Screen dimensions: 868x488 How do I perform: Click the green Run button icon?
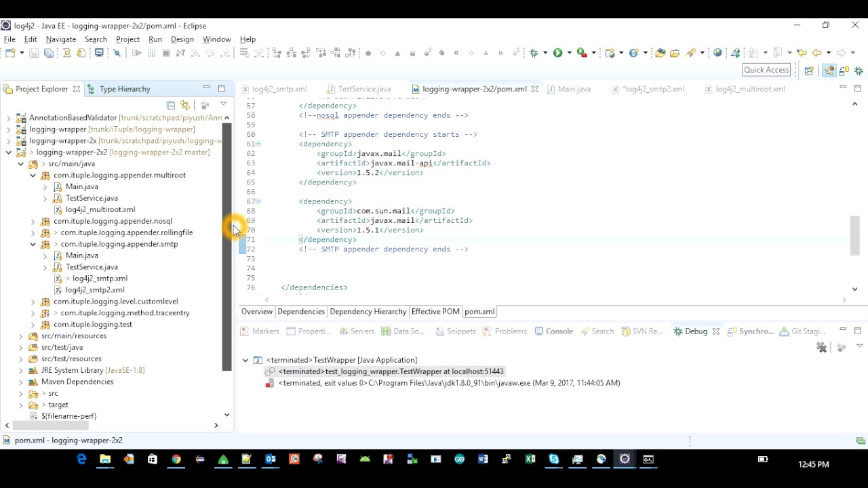point(557,53)
